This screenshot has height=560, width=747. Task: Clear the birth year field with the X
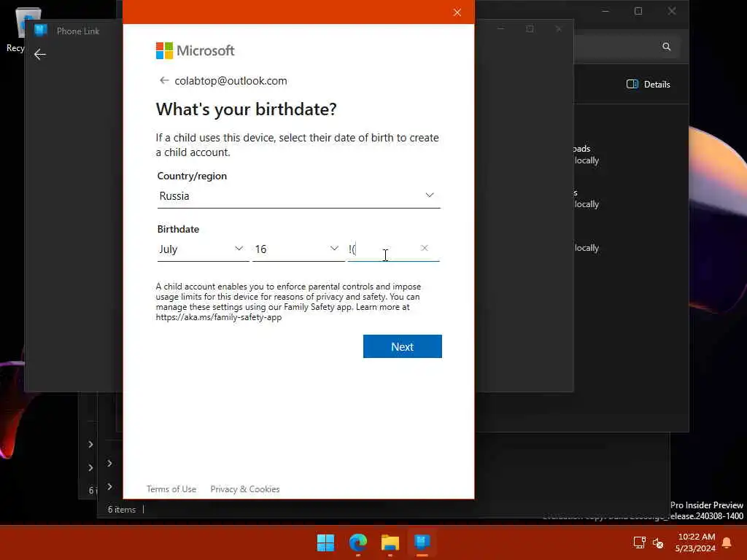(425, 248)
